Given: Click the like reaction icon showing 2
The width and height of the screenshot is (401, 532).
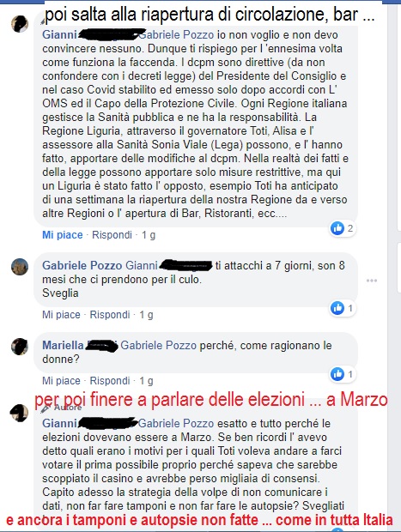Looking at the screenshot, I should pyautogui.click(x=337, y=228).
